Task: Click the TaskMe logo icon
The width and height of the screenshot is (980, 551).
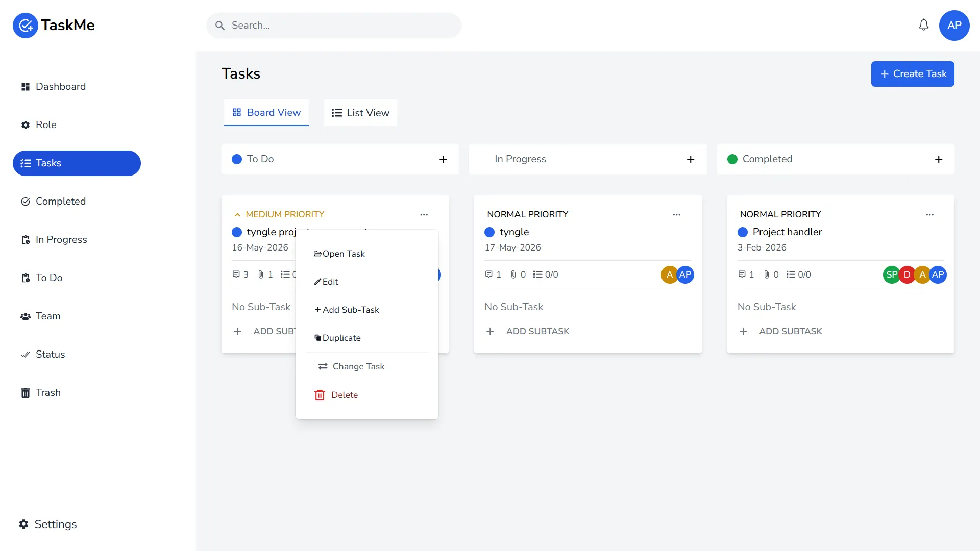Action: (26, 26)
